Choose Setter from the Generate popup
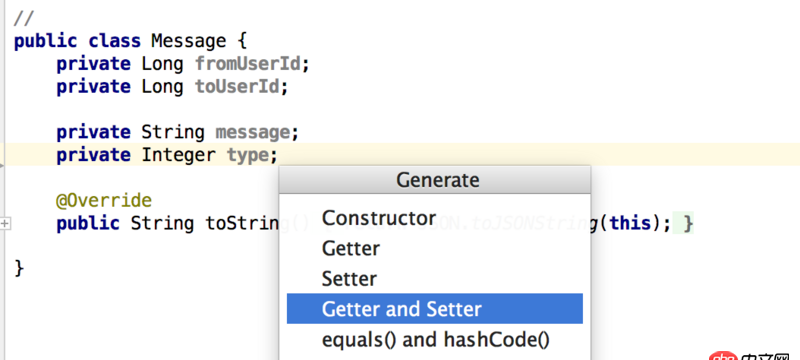 [349, 279]
